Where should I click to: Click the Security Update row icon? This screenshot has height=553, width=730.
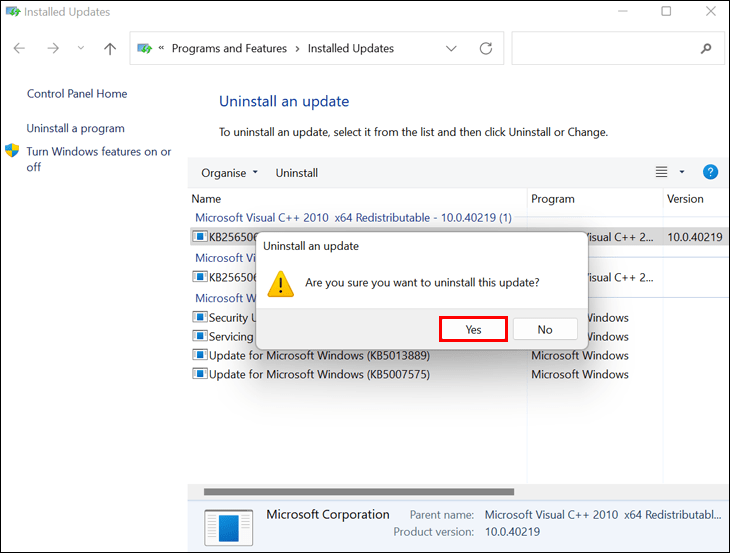click(200, 317)
